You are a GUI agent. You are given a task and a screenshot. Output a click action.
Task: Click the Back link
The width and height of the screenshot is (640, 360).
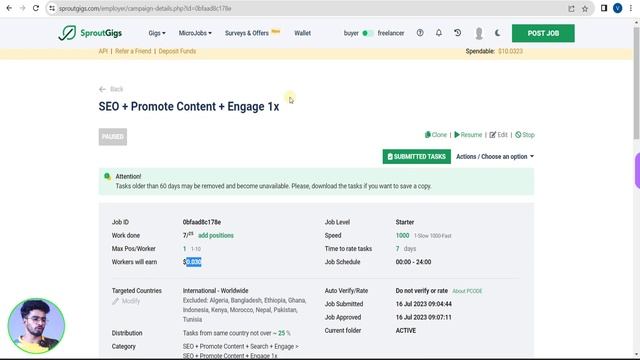tap(111, 89)
